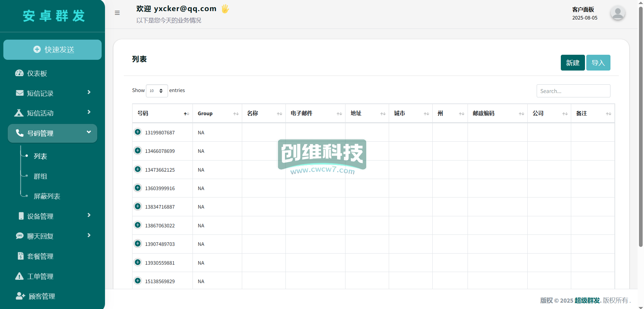Image resolution: width=644 pixels, height=309 pixels.
Task: Sort table by 城市 column arrows
Action: (426, 114)
